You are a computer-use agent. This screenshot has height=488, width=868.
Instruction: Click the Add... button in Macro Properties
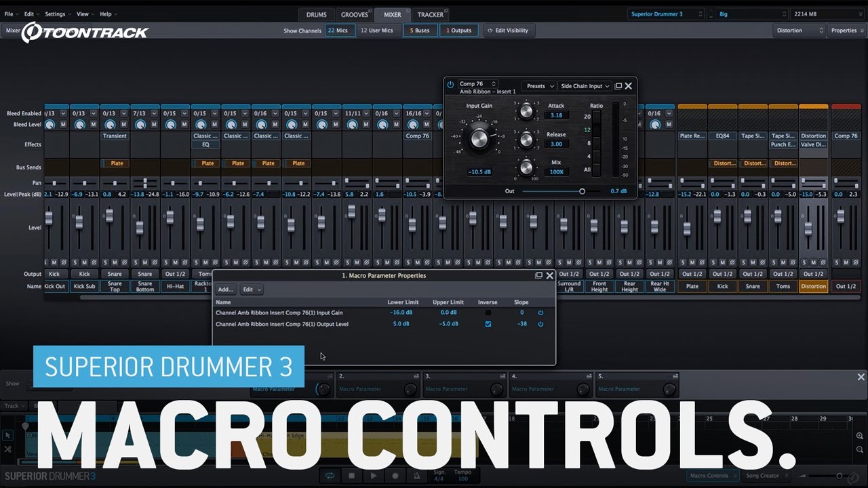[x=226, y=289]
